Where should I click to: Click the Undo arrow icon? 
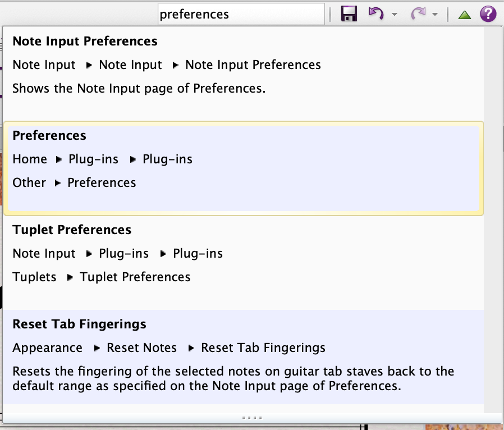375,13
